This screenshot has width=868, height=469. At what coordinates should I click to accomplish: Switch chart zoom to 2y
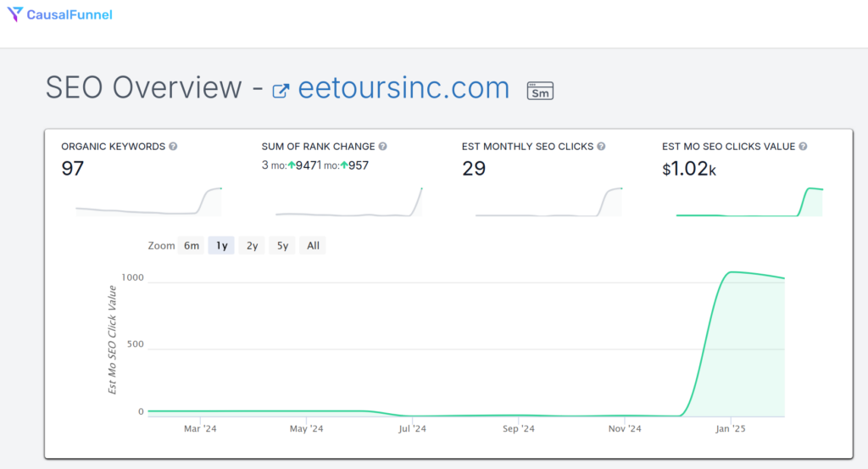(252, 245)
